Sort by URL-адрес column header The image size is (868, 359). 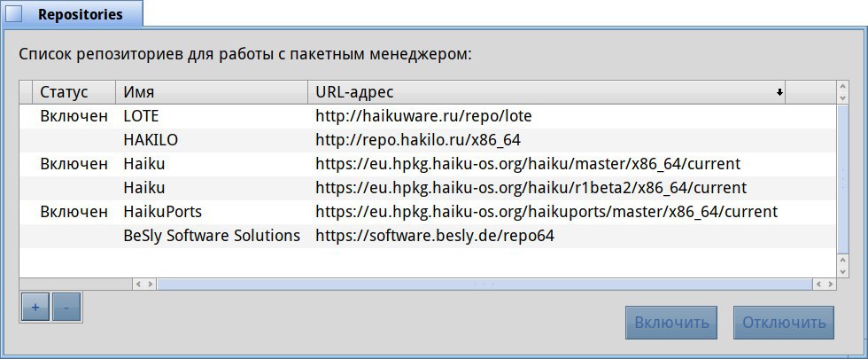(x=547, y=92)
